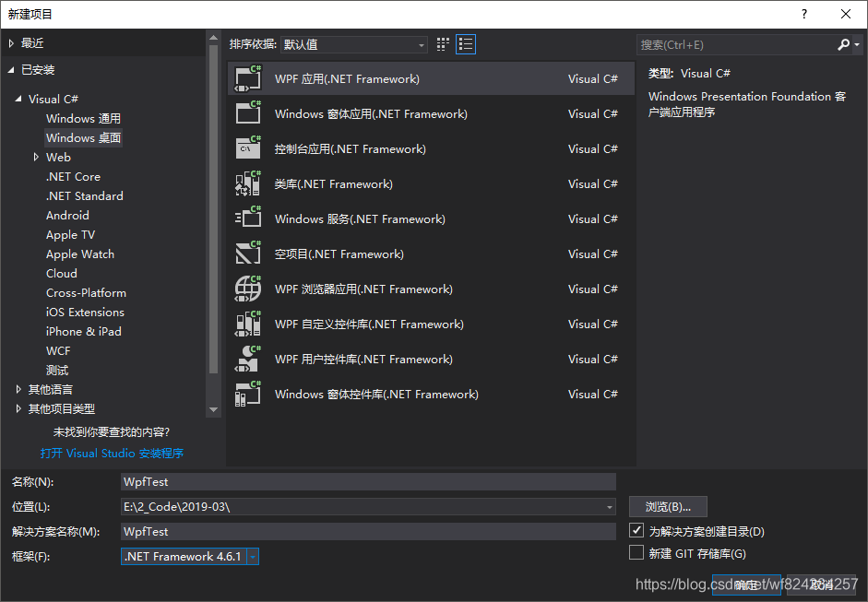The height and width of the screenshot is (602, 868).
Task: Open the help question mark button
Action: pyautogui.click(x=804, y=15)
